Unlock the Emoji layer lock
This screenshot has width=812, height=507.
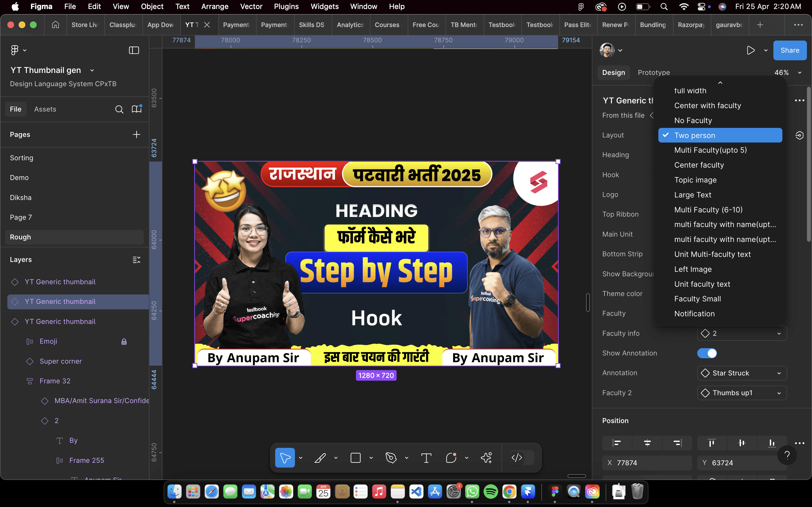124,341
